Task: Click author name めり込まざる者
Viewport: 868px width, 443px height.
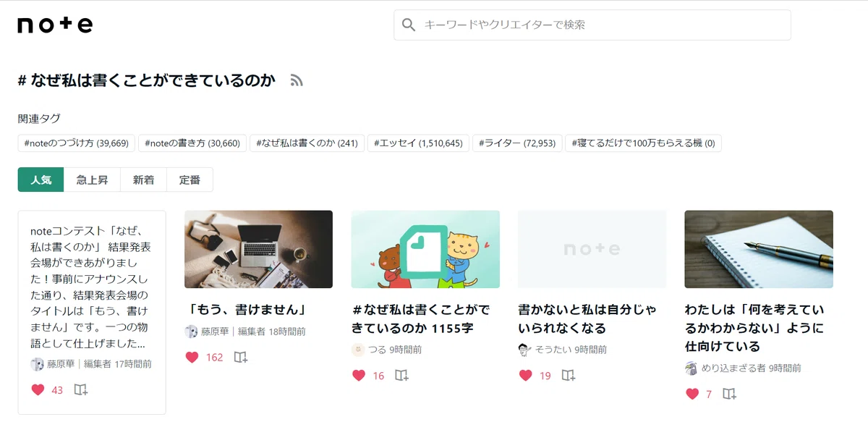Action: pyautogui.click(x=733, y=368)
